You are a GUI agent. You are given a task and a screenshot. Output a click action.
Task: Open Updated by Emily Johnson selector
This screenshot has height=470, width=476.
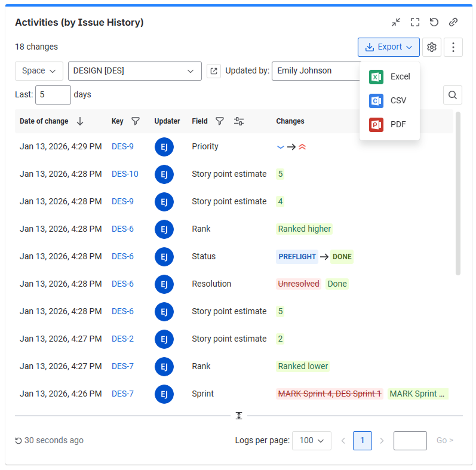(x=316, y=71)
